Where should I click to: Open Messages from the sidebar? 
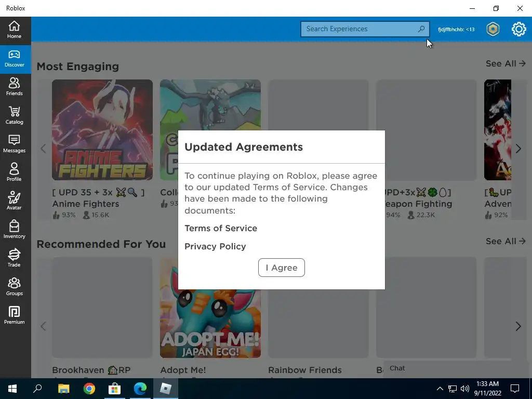coord(14,144)
